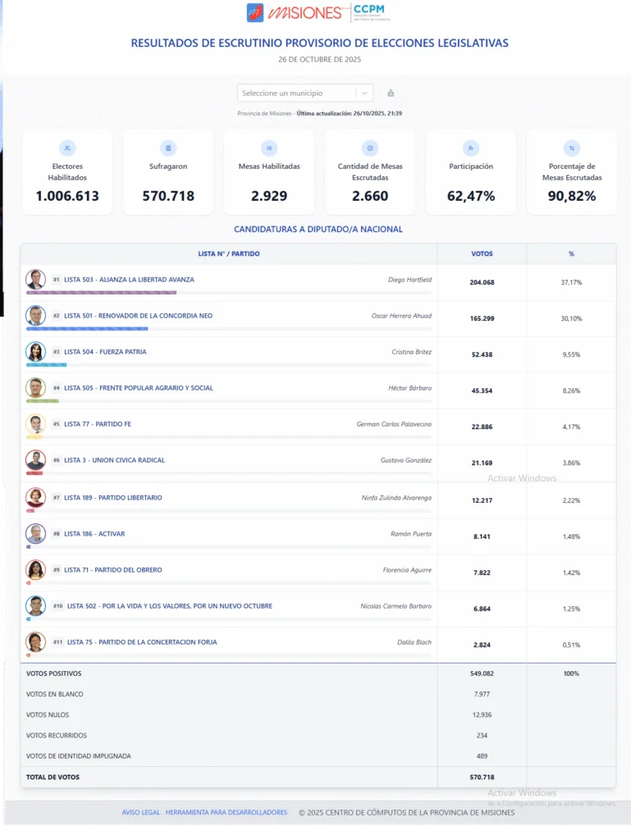The image size is (631, 840).
Task: Click the Sufragaron card icon
Action: (x=168, y=148)
